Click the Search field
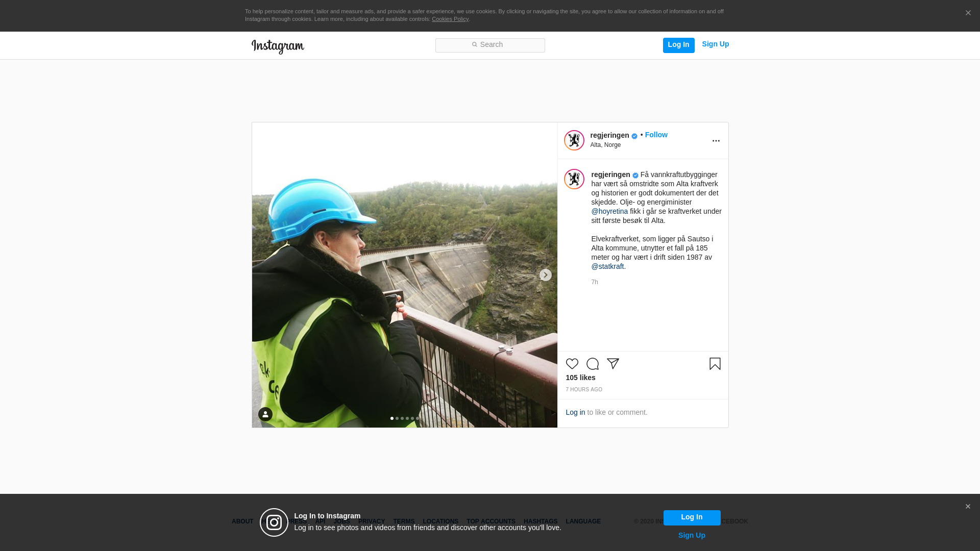980x551 pixels. [x=490, y=45]
